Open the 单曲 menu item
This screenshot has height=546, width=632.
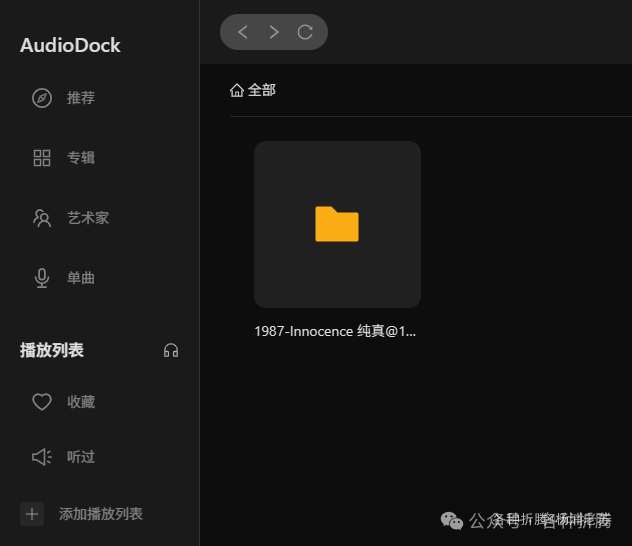point(81,278)
